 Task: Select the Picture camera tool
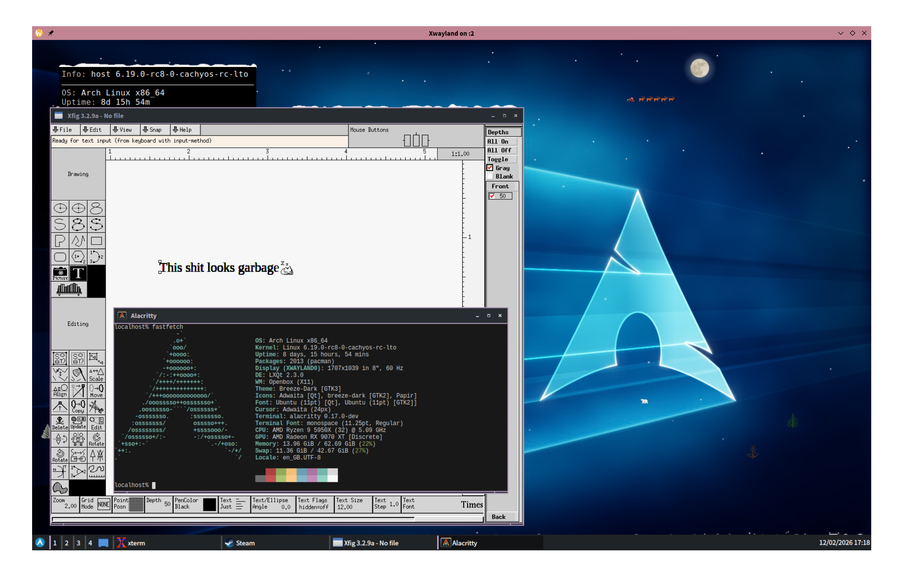(x=60, y=273)
